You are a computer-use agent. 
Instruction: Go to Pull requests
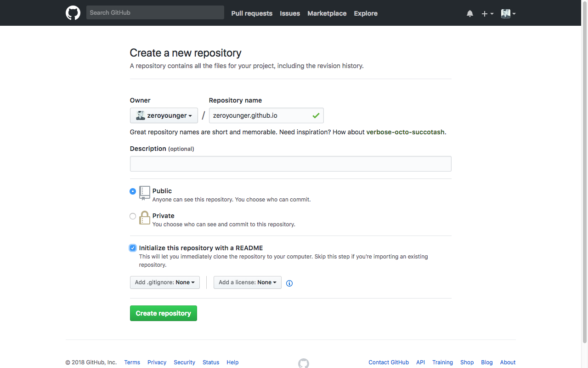pyautogui.click(x=252, y=13)
